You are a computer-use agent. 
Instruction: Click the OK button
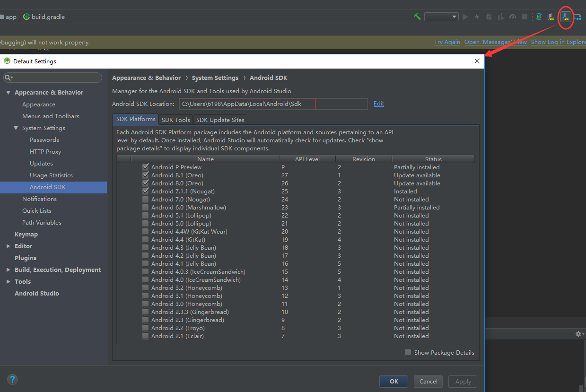394,382
